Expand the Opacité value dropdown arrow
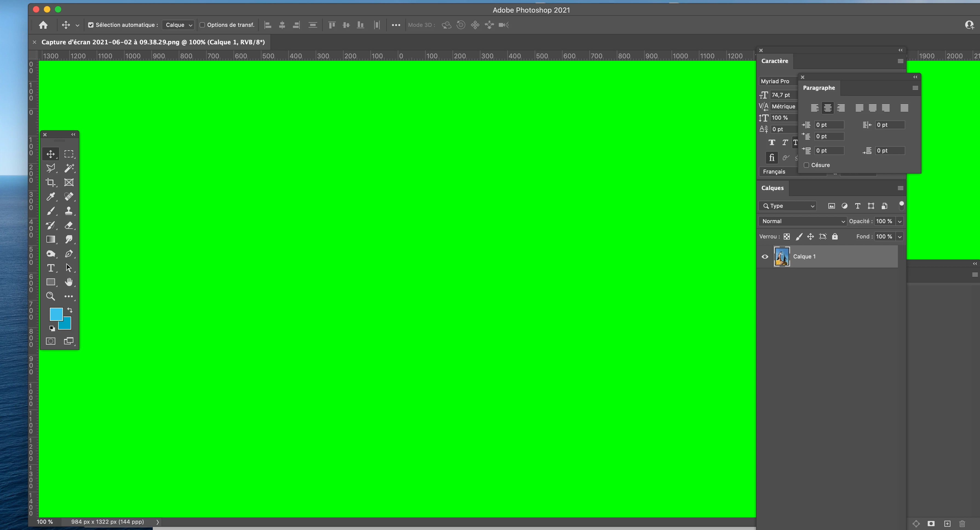Screen dimensions: 980x530 click(x=900, y=221)
